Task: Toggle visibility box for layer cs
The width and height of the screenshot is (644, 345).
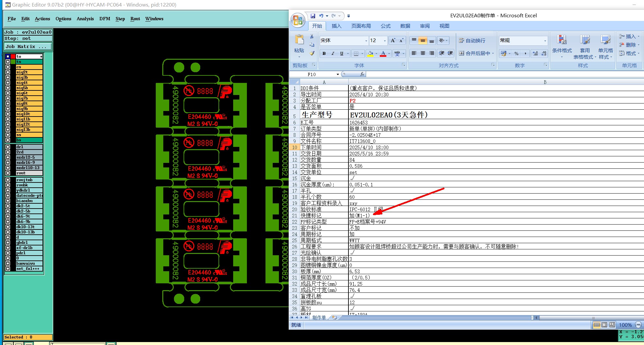Action: [x=8, y=67]
